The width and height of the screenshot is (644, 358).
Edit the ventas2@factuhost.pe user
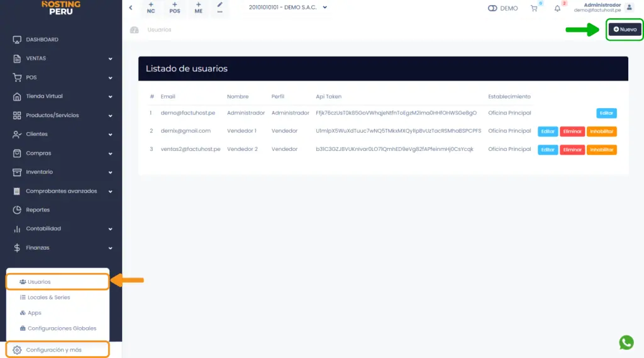pyautogui.click(x=548, y=150)
